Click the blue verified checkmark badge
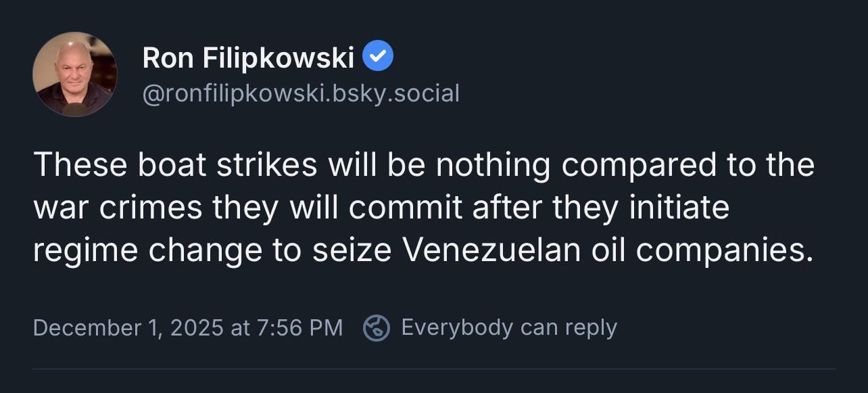868x393 pixels. pos(378,58)
